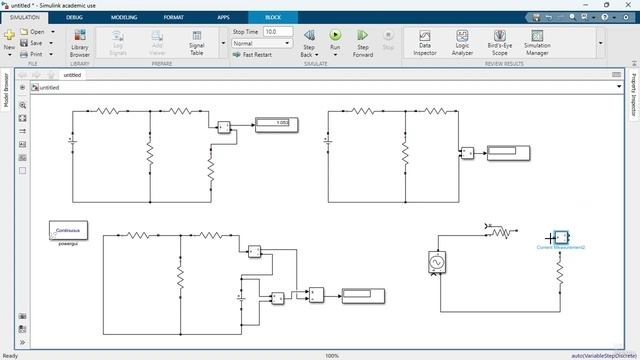Click the Zoom tool in the palette

tap(22, 105)
